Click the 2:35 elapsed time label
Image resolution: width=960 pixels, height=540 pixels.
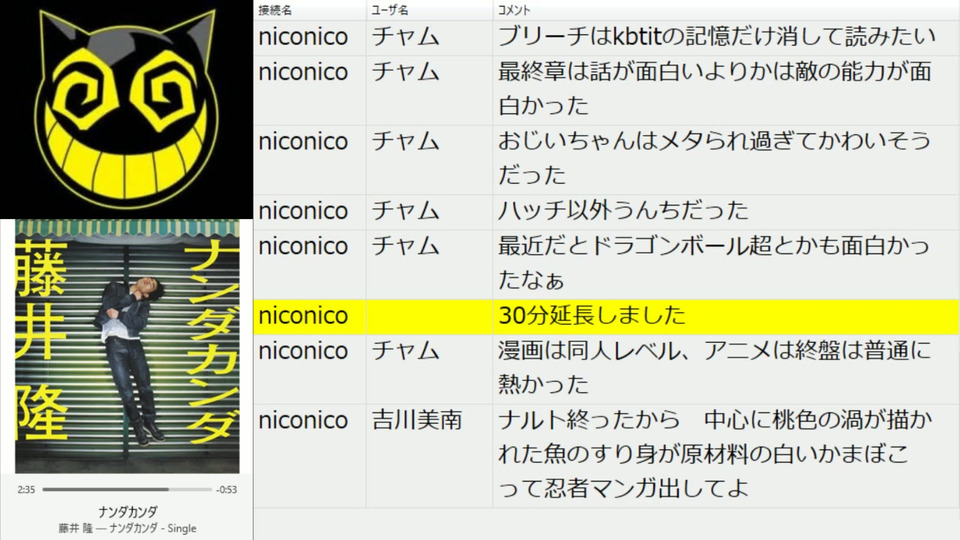(x=26, y=489)
